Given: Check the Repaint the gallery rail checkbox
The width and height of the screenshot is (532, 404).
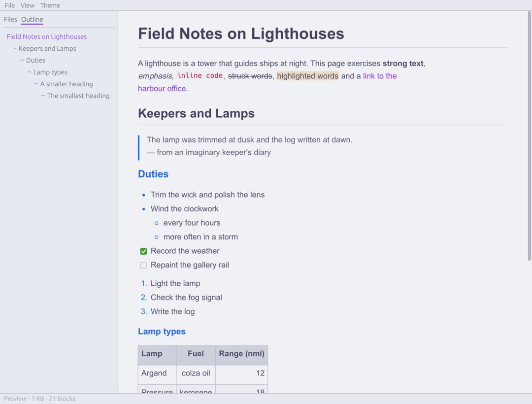Looking at the screenshot, I should pos(143,265).
